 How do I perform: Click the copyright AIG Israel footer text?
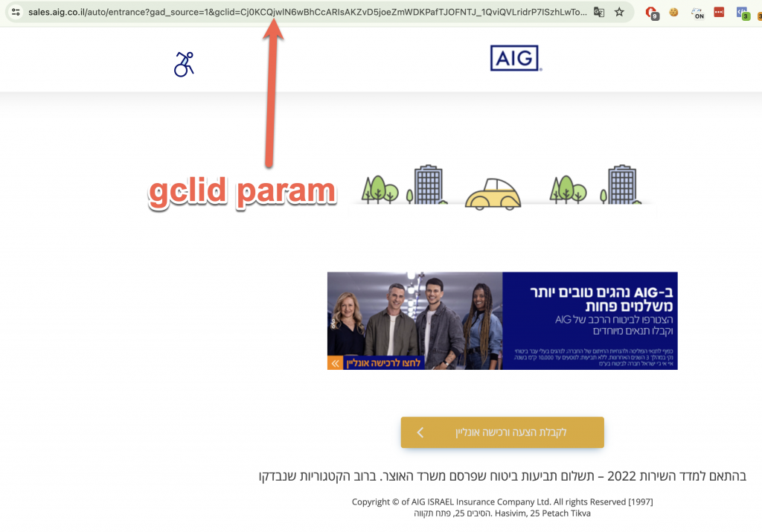click(502, 502)
